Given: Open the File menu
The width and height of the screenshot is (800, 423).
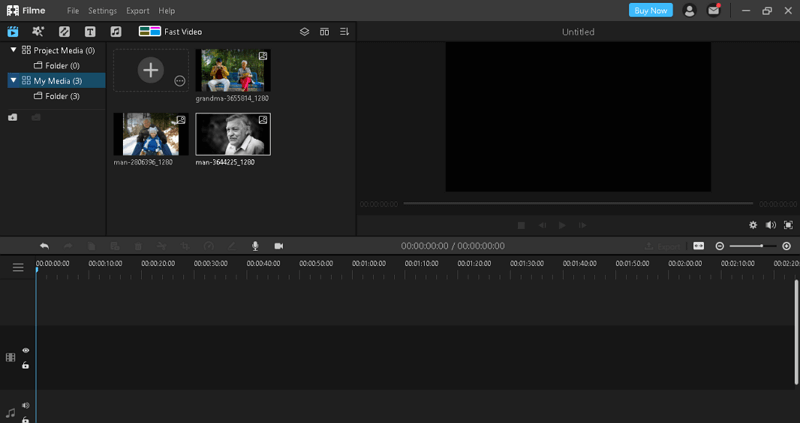Looking at the screenshot, I should pos(73,10).
